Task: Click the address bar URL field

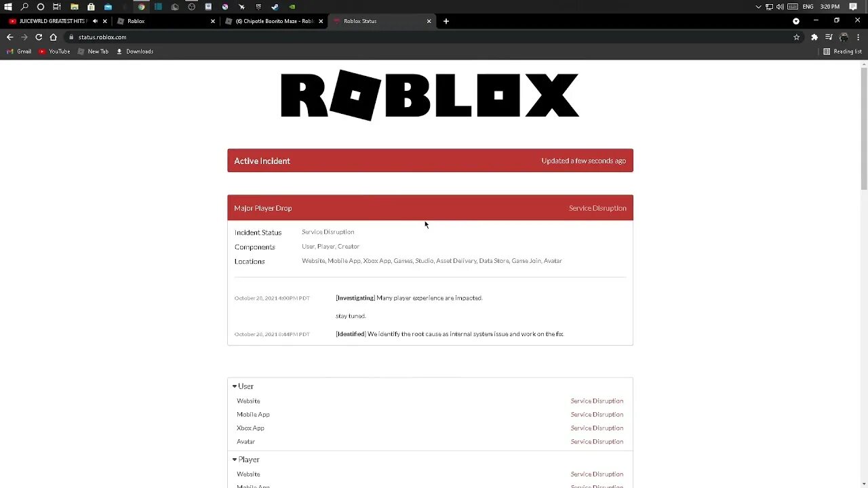Action: click(x=434, y=37)
